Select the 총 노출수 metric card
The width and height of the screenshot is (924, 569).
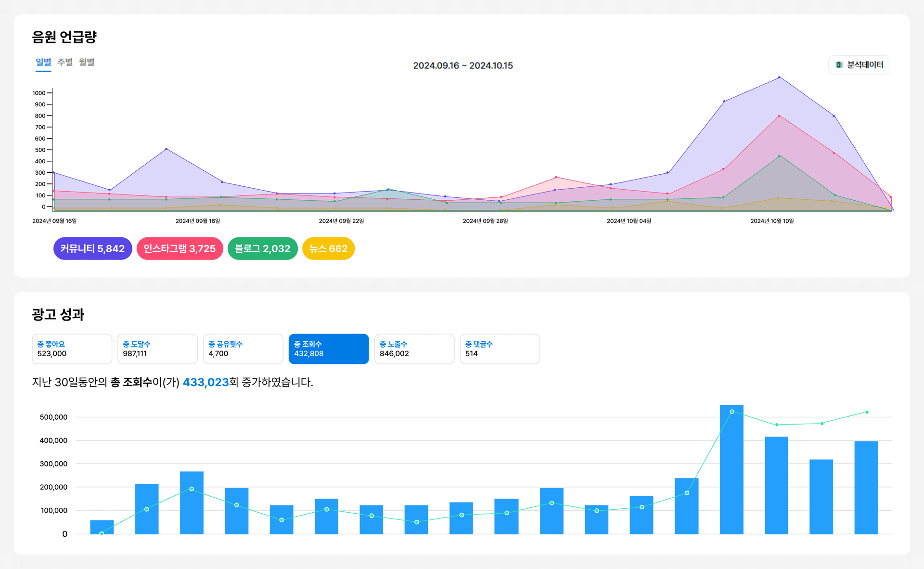click(x=414, y=349)
